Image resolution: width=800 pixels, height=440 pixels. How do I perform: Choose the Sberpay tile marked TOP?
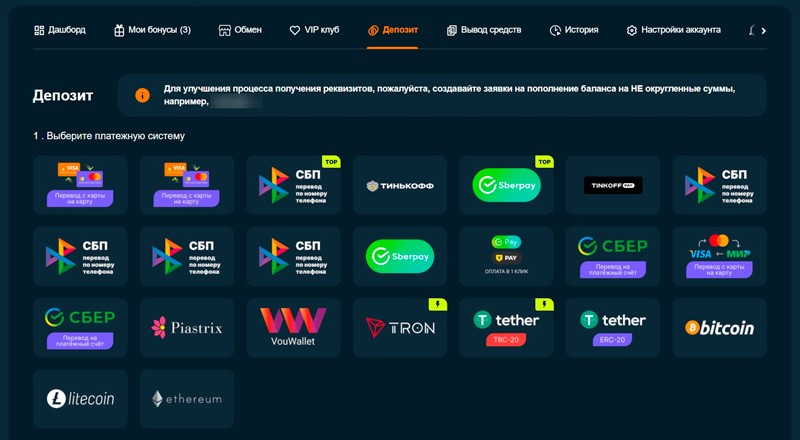(506, 185)
